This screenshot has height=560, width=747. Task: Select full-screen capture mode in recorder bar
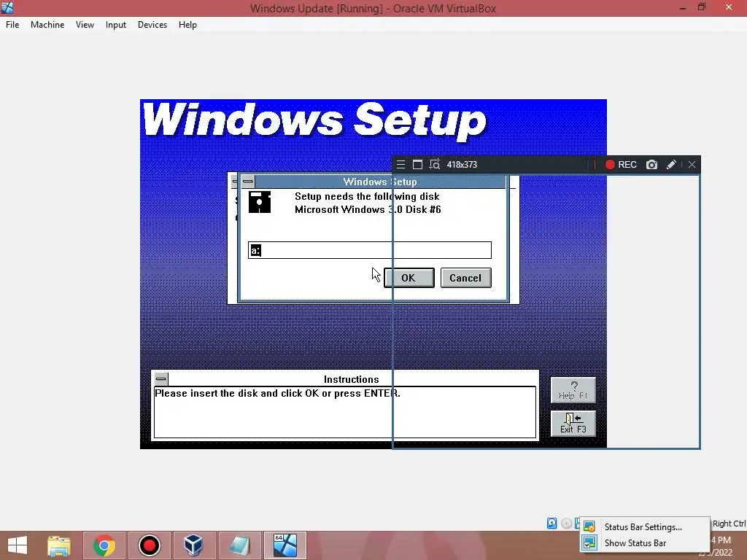(x=417, y=165)
